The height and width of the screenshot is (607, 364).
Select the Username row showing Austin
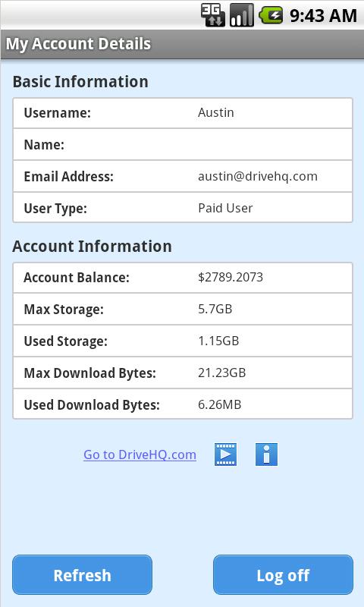(x=183, y=113)
